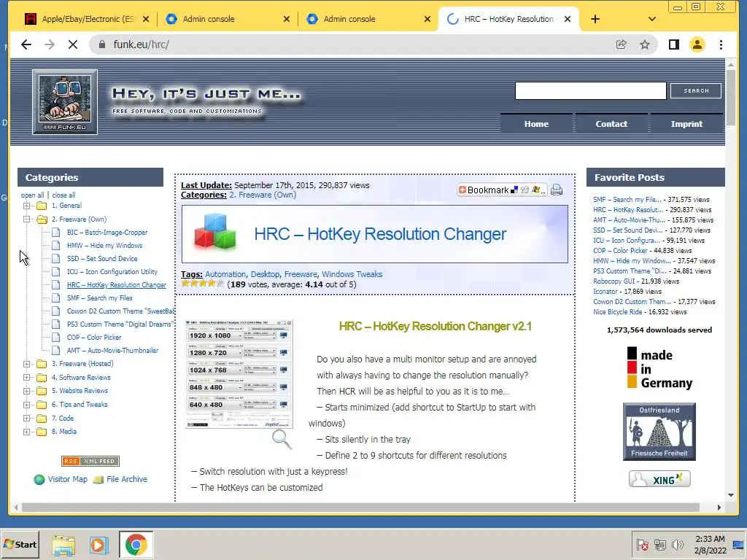Go back to the previous page

point(26,44)
